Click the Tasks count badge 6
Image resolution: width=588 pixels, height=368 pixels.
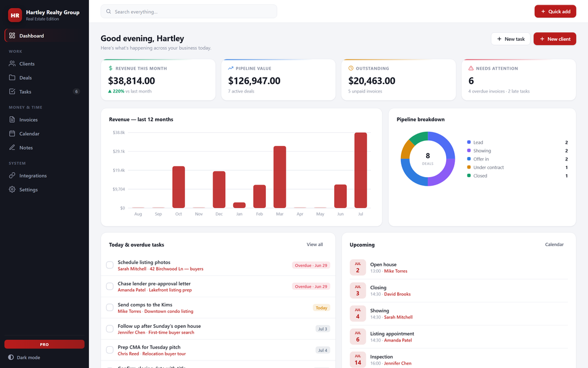pyautogui.click(x=76, y=91)
